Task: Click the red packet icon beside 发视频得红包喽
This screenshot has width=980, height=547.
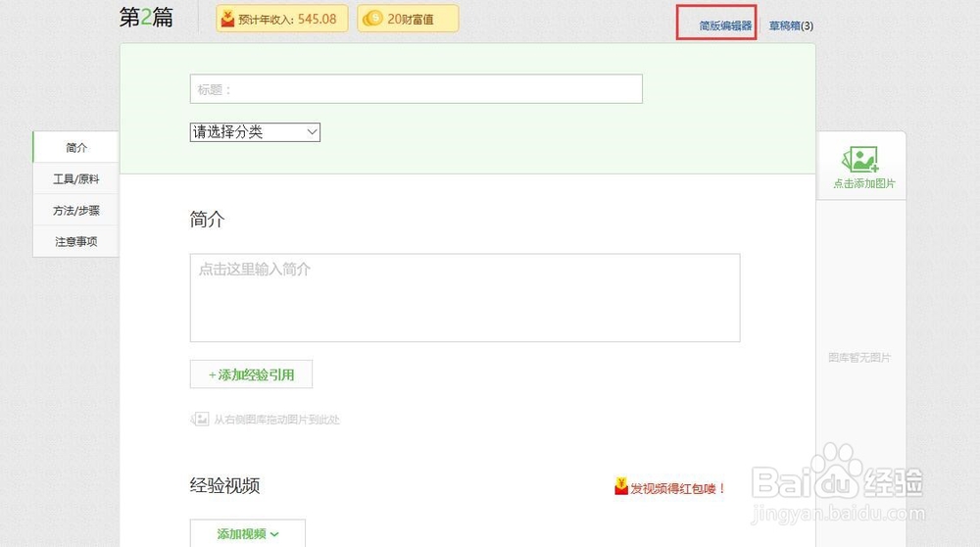Action: point(620,486)
